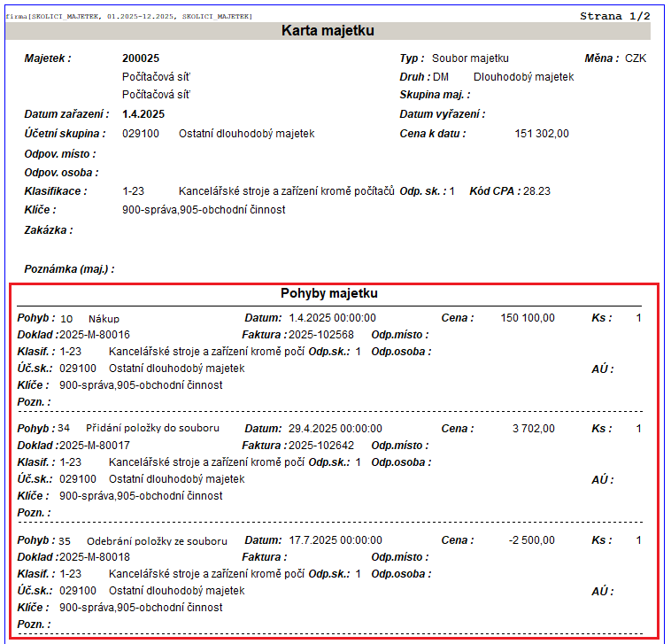
Task: Click the 'Karta majetku' report title
Action: [328, 31]
